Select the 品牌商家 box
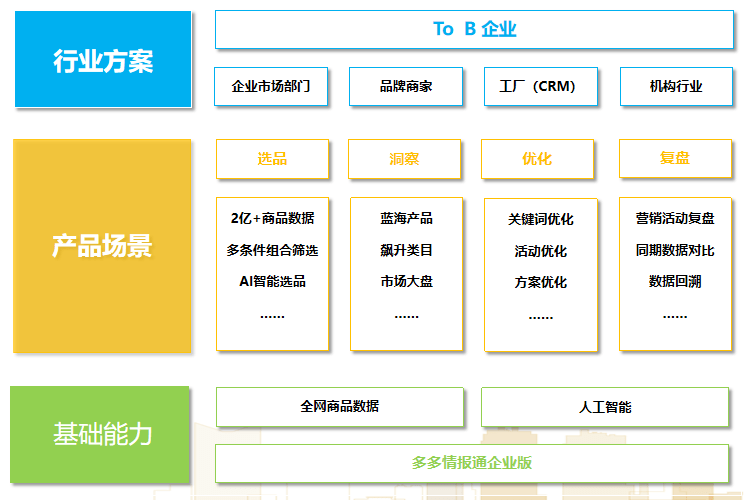The image size is (746, 500). point(406,87)
